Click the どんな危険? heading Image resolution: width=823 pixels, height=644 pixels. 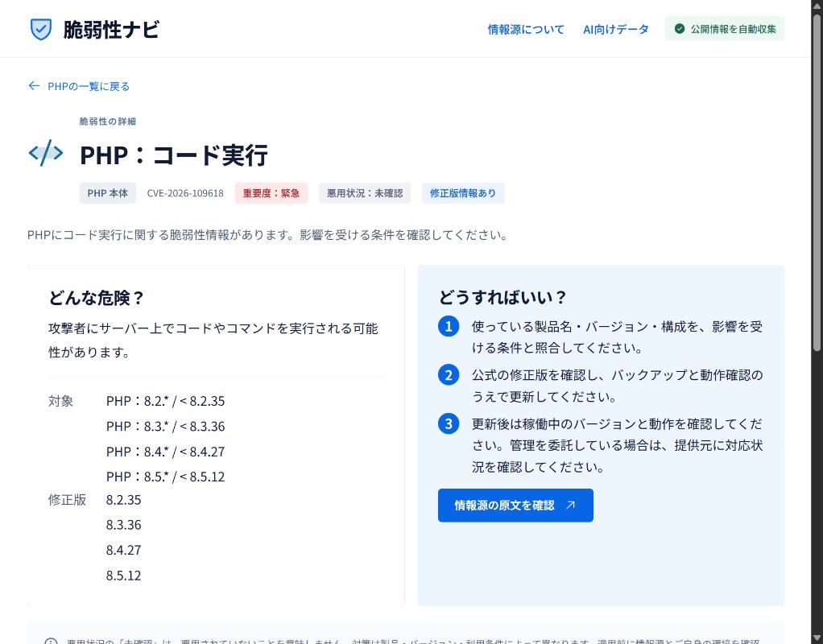(x=96, y=298)
